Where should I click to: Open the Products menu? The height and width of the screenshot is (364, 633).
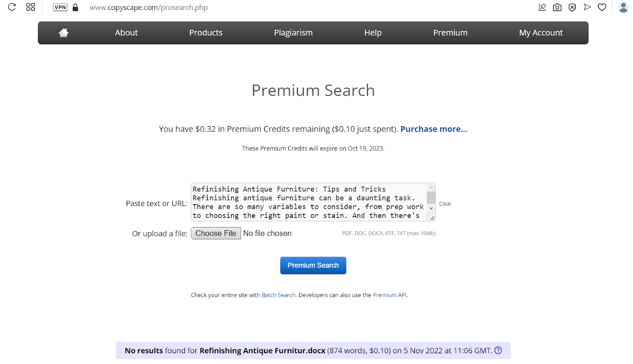click(206, 33)
